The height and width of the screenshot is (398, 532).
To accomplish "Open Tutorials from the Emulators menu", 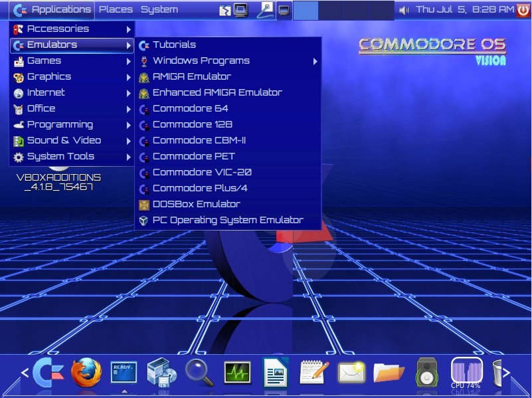I will 228,45.
